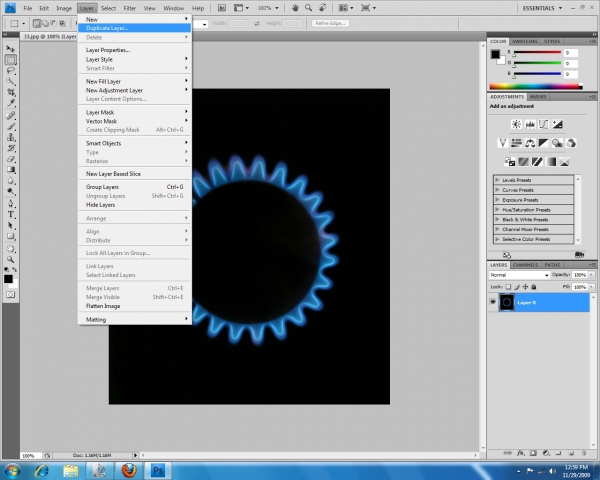Select the Zoom tool in the toolbox

[x=11, y=260]
